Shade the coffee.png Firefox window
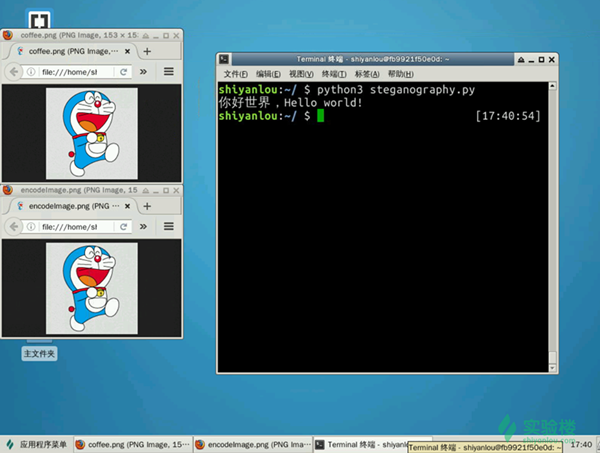This screenshot has width=600, height=453. tap(146, 36)
